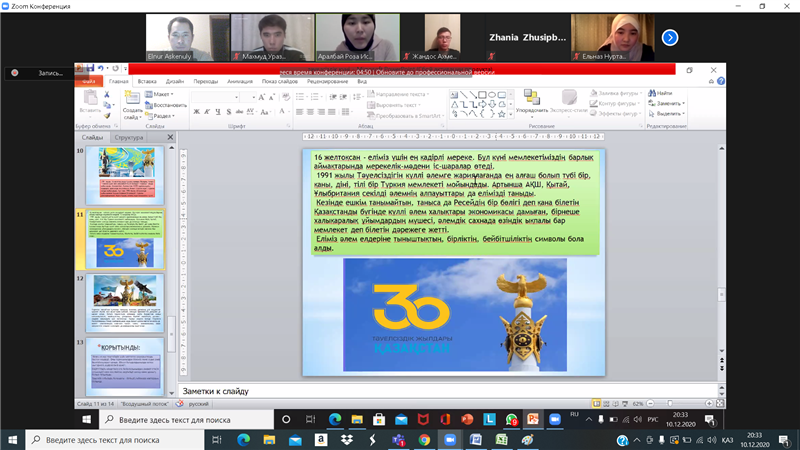Click the Найти (Find) icon
The image size is (800, 450).
tap(665, 93)
